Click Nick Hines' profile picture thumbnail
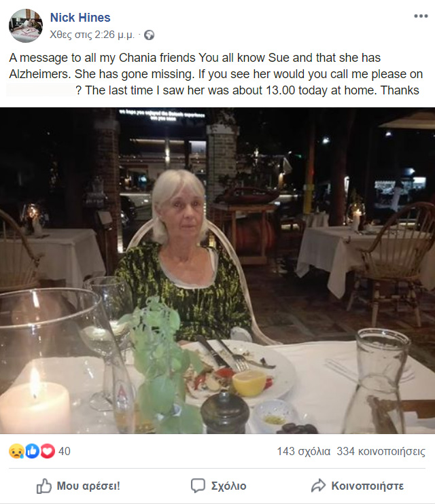435x504 pixels. click(25, 25)
